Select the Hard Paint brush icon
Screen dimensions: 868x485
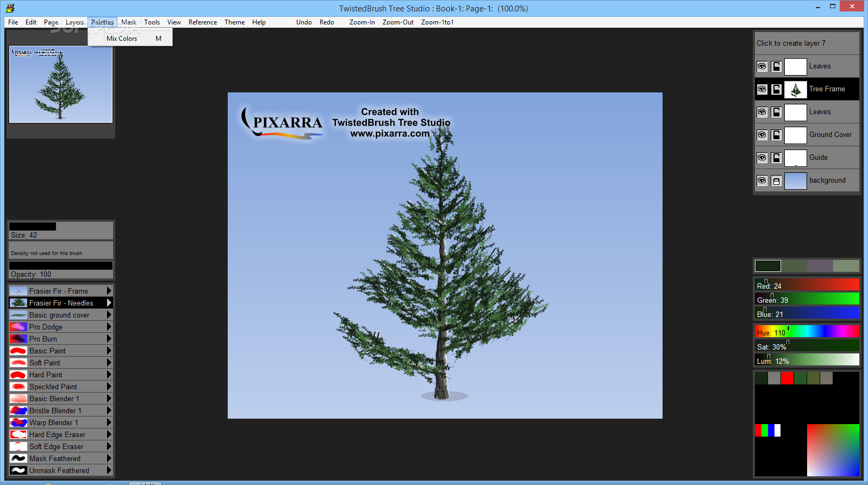click(x=18, y=375)
